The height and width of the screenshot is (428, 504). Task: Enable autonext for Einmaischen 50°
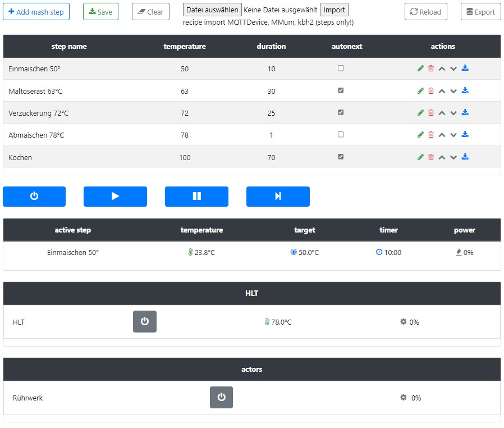(341, 69)
